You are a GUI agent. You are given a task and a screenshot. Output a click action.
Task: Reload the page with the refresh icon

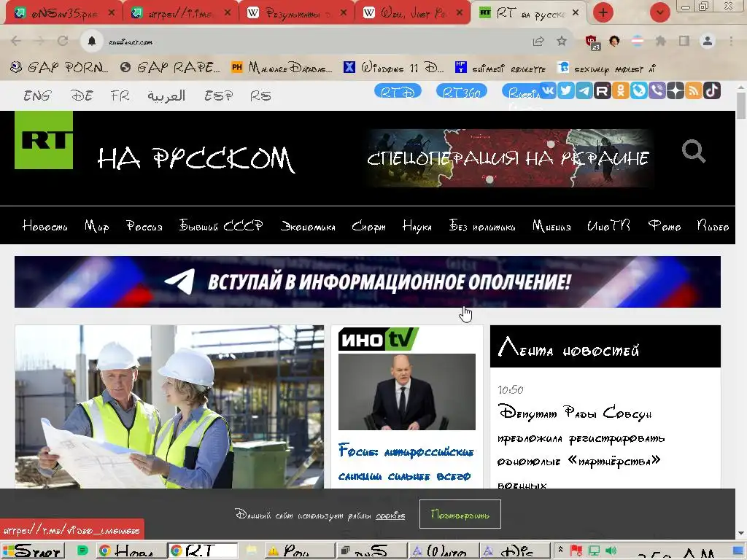(63, 42)
